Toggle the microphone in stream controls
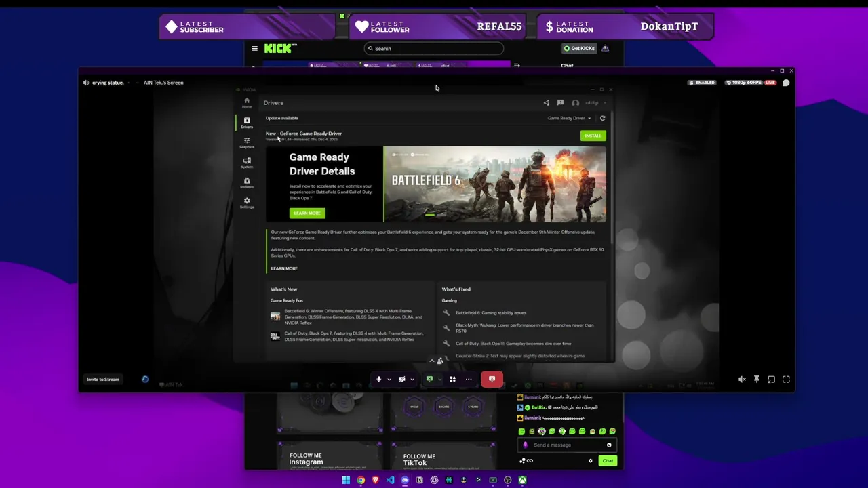The image size is (868, 488). [379, 380]
